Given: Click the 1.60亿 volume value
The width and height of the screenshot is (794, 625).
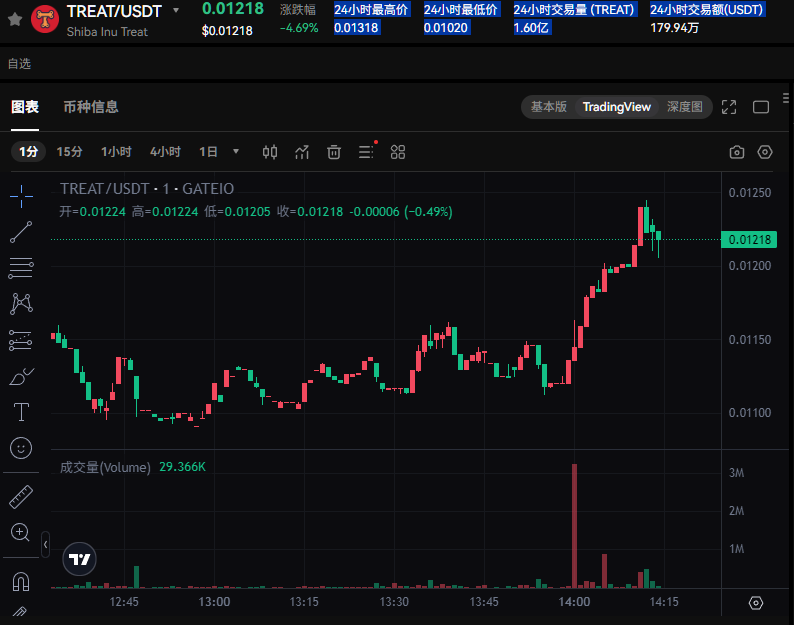Looking at the screenshot, I should pos(531,28).
